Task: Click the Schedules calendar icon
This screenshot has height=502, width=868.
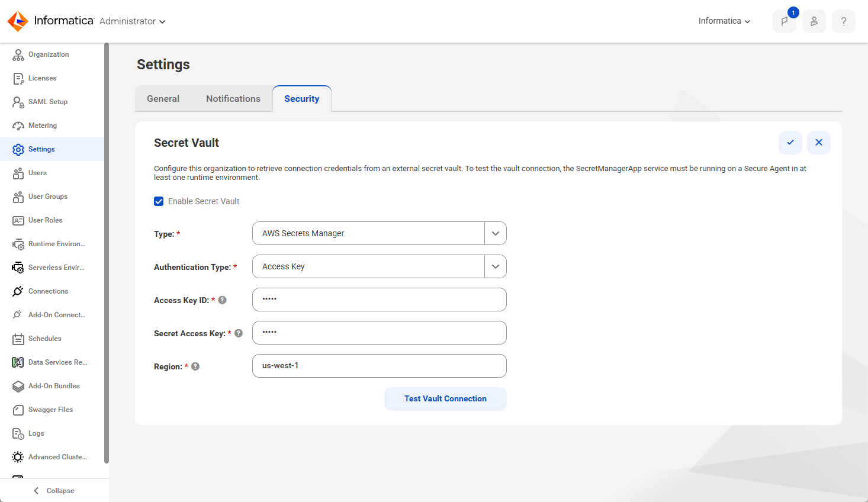Action: click(18, 339)
